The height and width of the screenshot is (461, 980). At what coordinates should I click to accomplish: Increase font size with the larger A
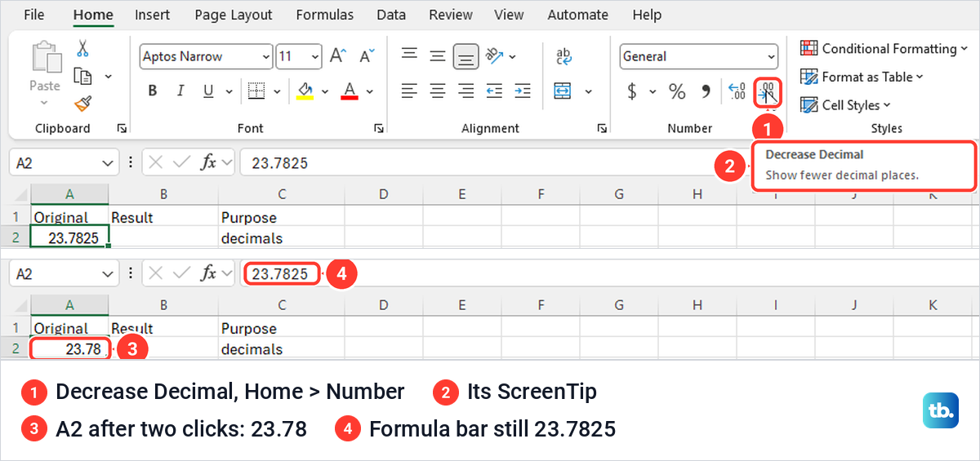click(338, 56)
